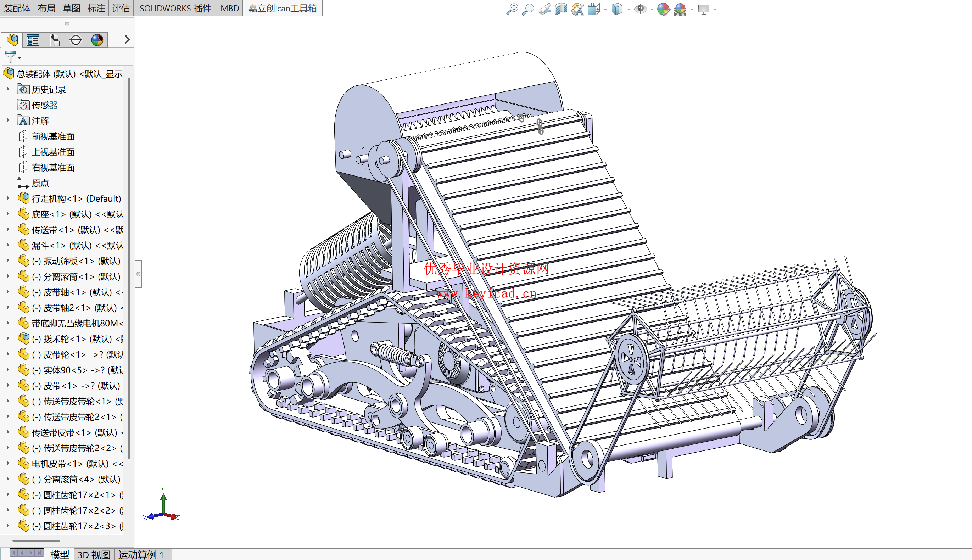Viewport: 972px width, 560px height.
Task: Click the View Orientation cube icon
Action: click(593, 9)
